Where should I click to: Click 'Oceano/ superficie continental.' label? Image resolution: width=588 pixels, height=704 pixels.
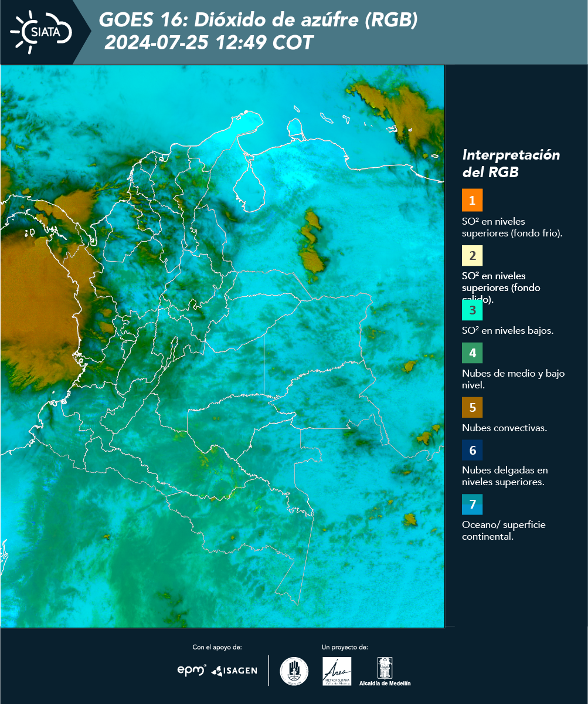(504, 530)
